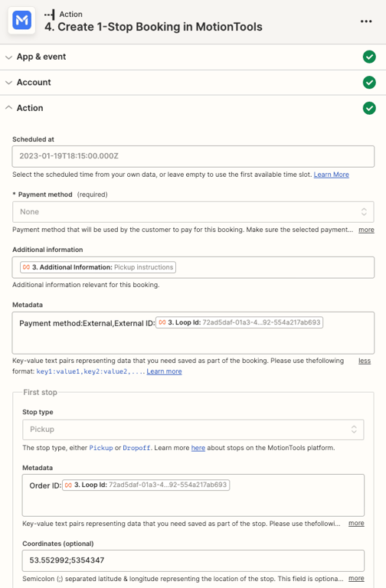The image size is (386, 588).
Task: Click the Additional information input field
Action: coord(193,267)
